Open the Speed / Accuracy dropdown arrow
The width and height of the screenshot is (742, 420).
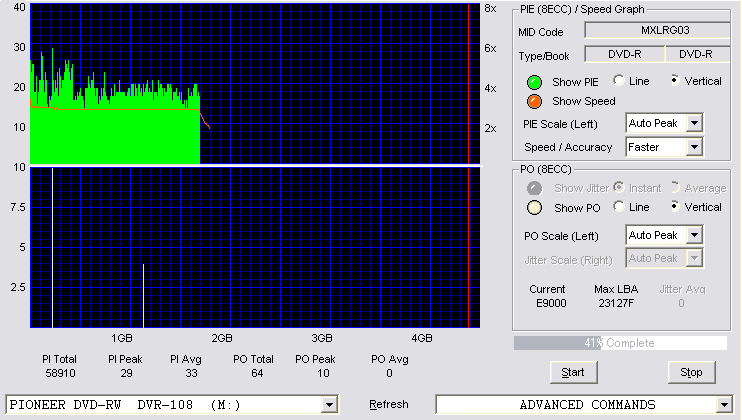694,147
